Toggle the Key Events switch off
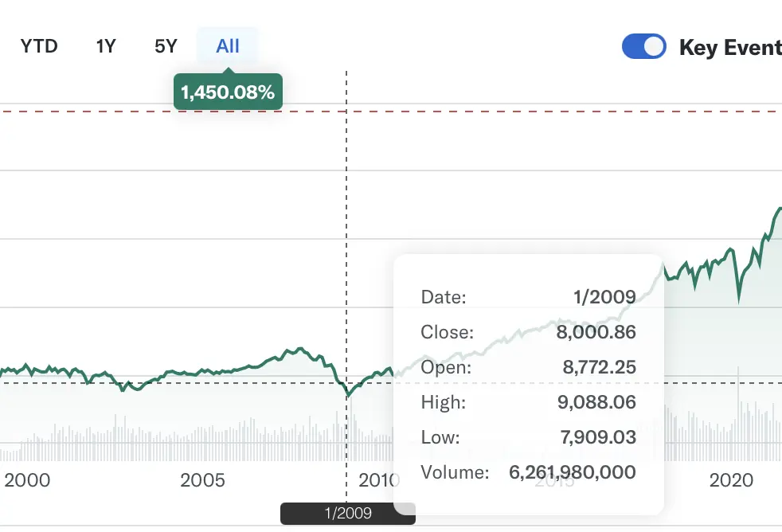 [644, 46]
